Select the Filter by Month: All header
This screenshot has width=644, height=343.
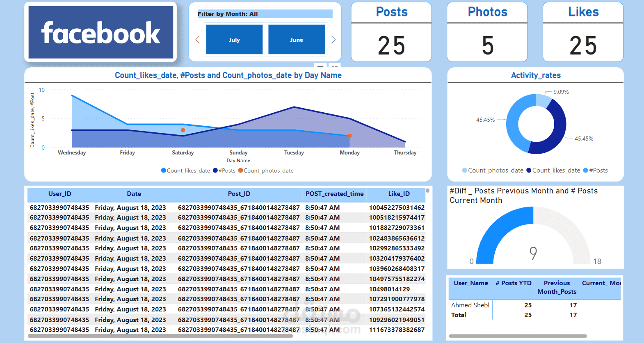(265, 14)
